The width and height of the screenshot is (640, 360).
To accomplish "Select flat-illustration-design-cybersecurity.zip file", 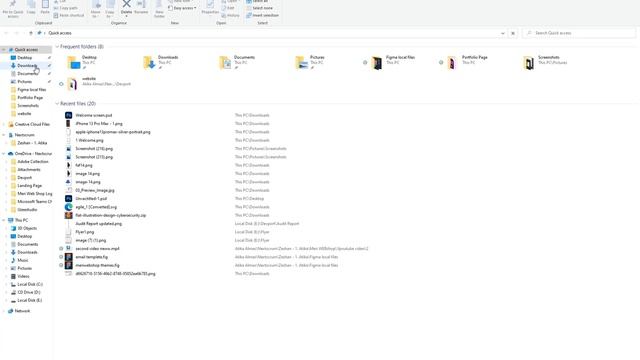I will [111, 216].
